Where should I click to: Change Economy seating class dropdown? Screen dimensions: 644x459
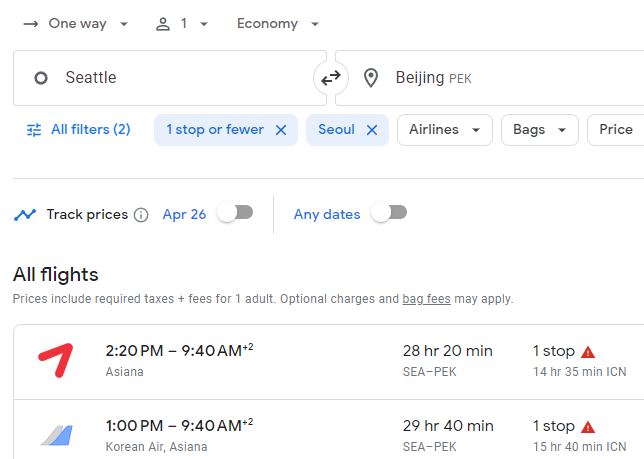278,24
